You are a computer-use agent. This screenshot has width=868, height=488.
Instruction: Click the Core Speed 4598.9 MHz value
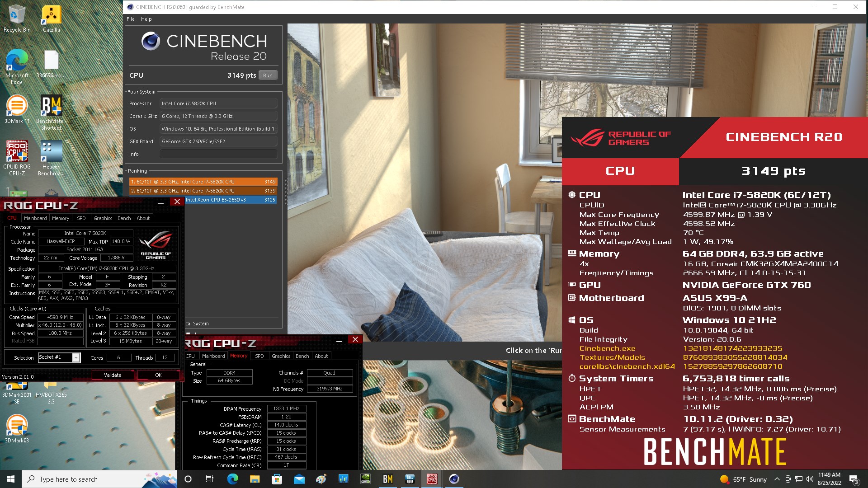tap(61, 317)
